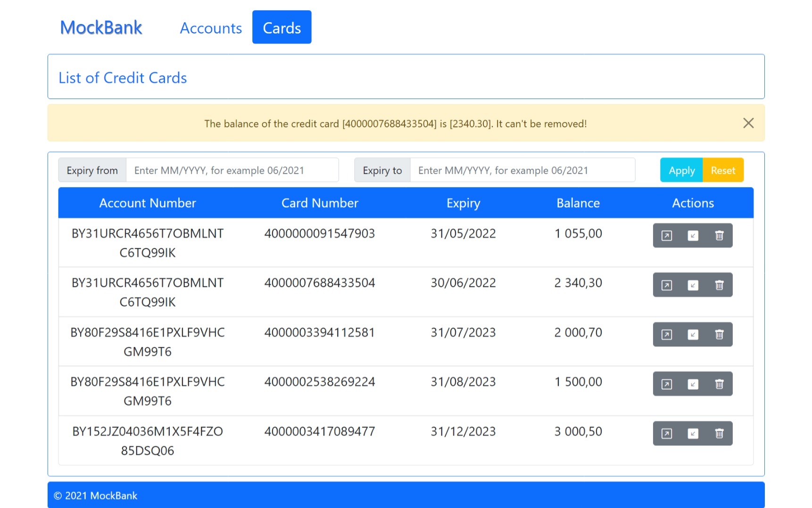Reset the expiry filter
This screenshot has width=812, height=508.
click(x=723, y=170)
